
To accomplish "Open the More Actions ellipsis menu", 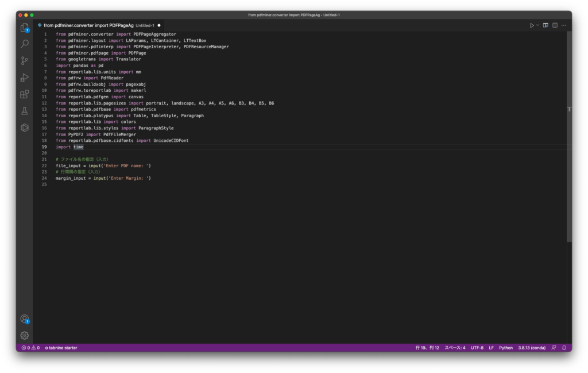I will 564,25.
